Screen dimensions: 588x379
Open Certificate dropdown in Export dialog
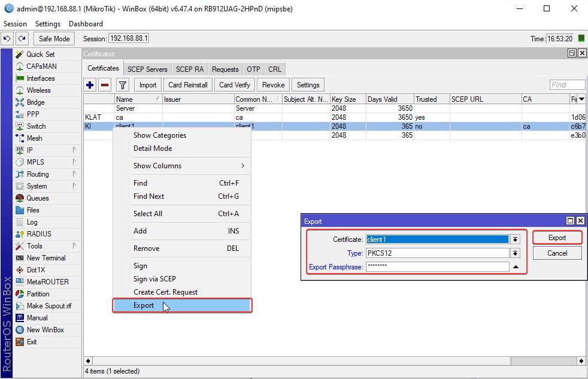(x=516, y=239)
